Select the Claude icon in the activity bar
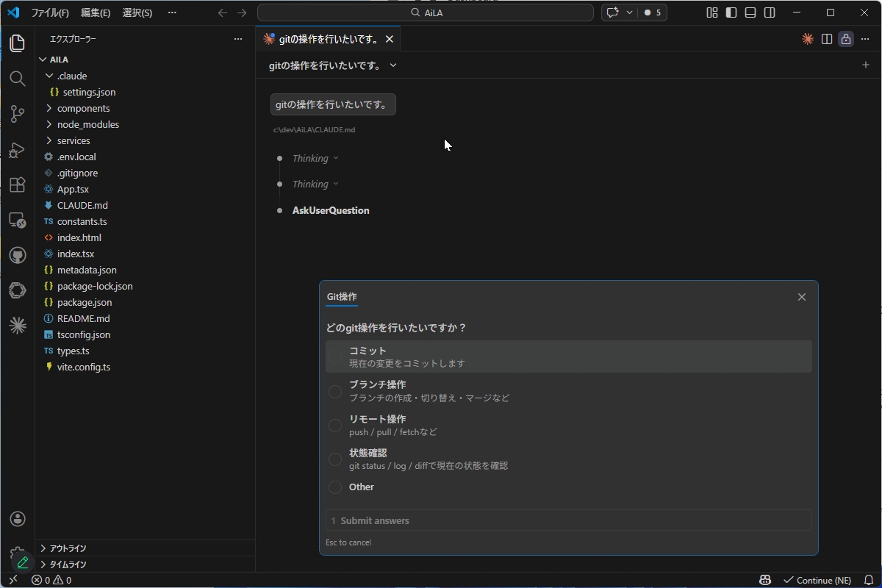The image size is (882, 588). (18, 325)
